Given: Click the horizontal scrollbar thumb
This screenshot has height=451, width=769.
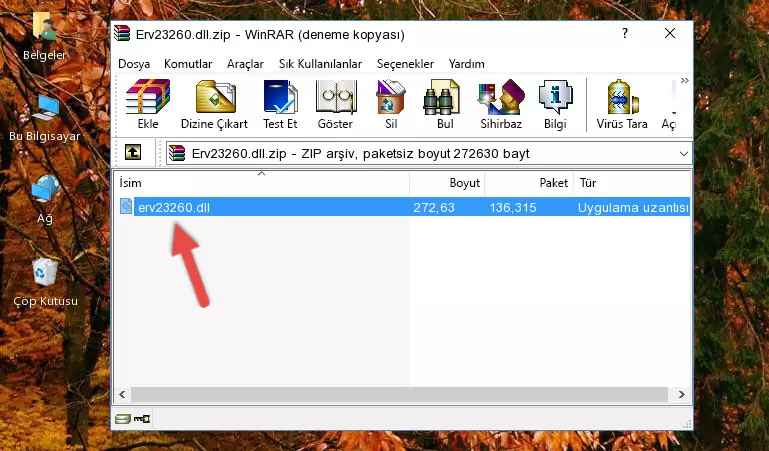Looking at the screenshot, I should (x=399, y=394).
